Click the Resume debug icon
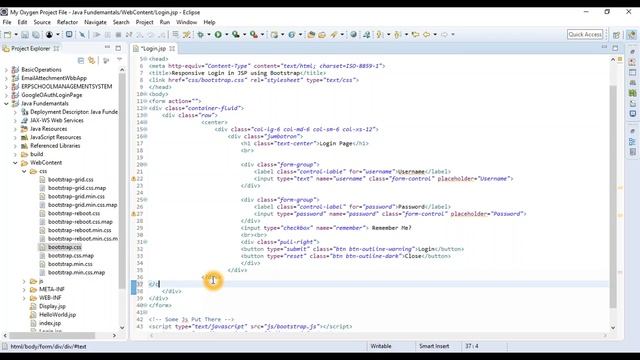Image resolution: width=640 pixels, height=360 pixels. [97, 35]
